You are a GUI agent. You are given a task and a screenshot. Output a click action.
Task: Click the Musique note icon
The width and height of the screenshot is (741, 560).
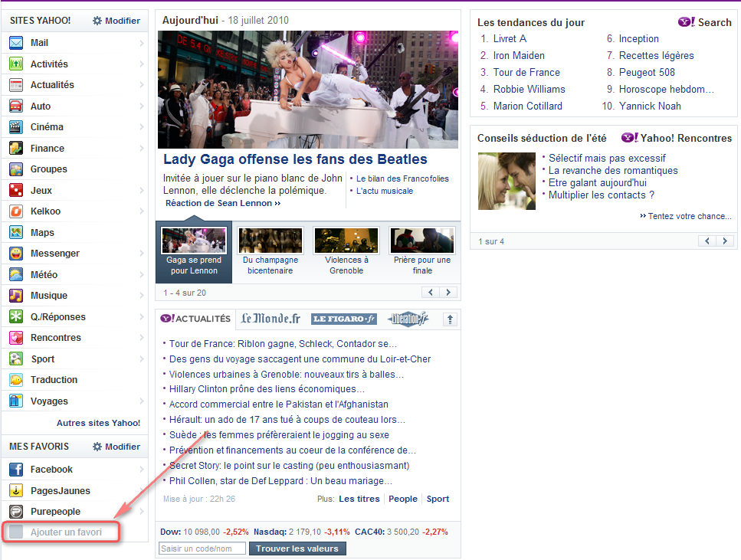point(16,296)
